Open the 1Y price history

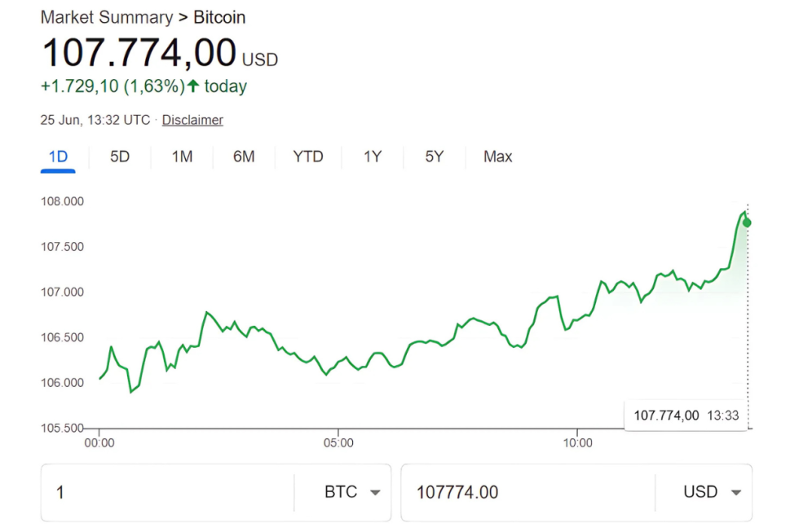[372, 156]
